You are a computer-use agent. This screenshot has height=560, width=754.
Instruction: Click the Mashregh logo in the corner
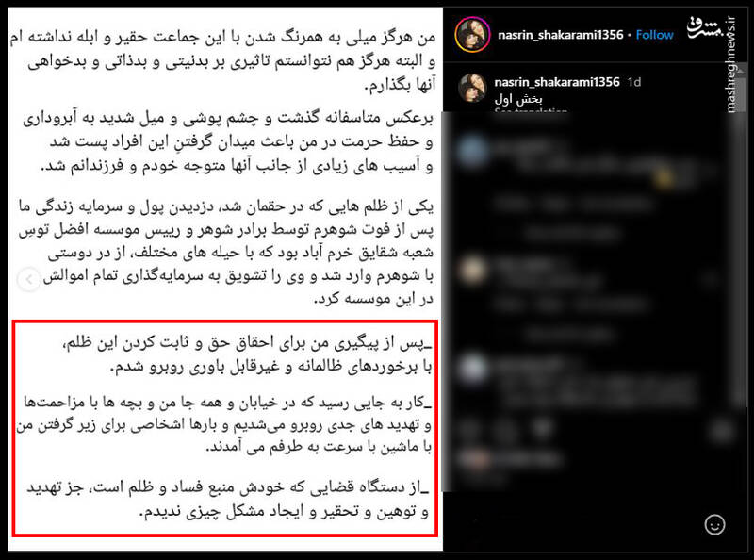705,28
